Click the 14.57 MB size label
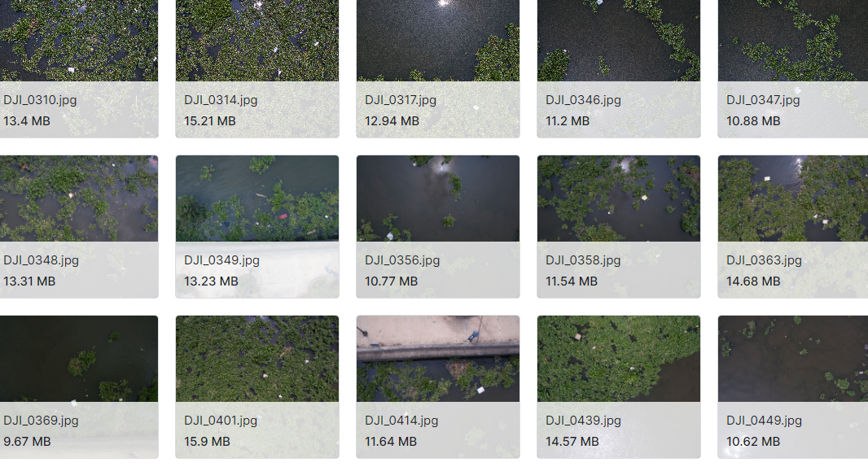The width and height of the screenshot is (868, 471). click(x=572, y=442)
